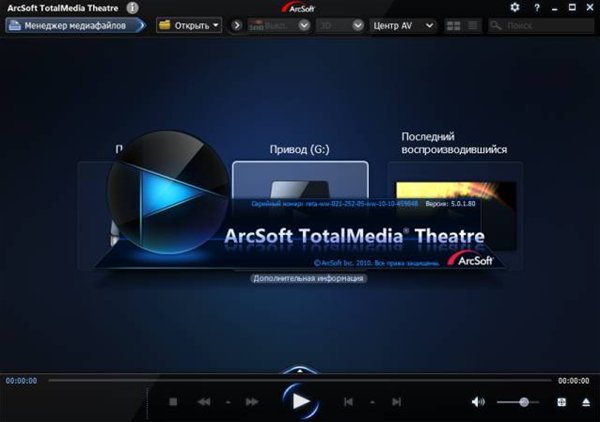
Task: Open the Центр AV dropdown
Action: click(403, 26)
